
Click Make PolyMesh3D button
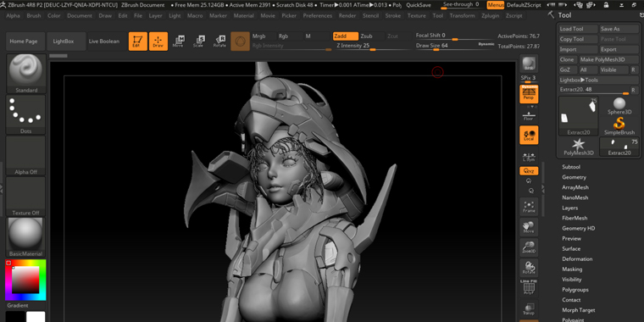coord(608,59)
